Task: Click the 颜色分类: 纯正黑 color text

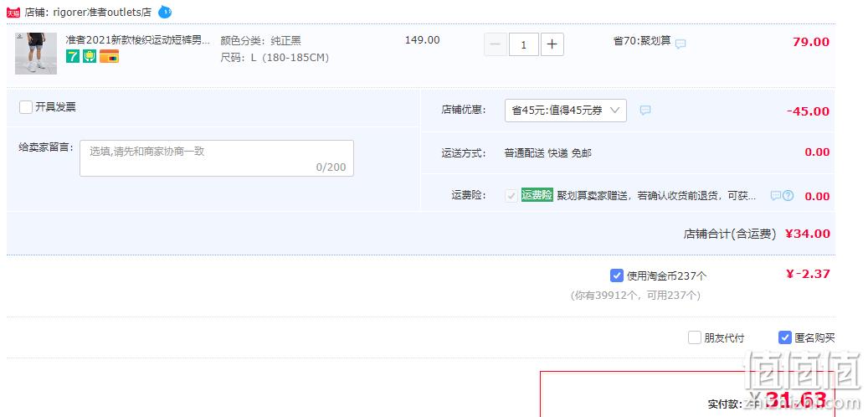Action: click(x=260, y=40)
